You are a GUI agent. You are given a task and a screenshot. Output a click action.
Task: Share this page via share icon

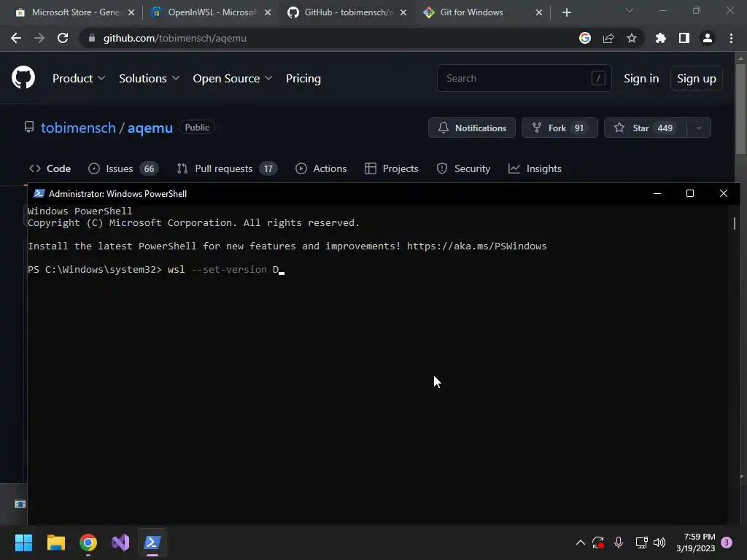pyautogui.click(x=608, y=38)
